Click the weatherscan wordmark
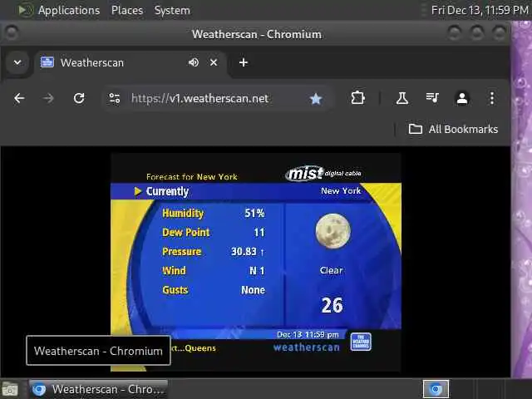This screenshot has height=399, width=532. [307, 347]
